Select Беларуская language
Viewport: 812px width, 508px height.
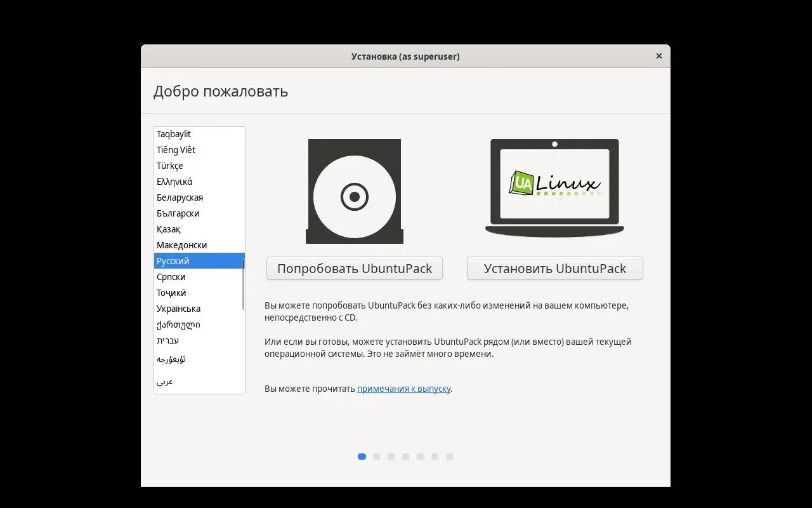[x=199, y=197]
